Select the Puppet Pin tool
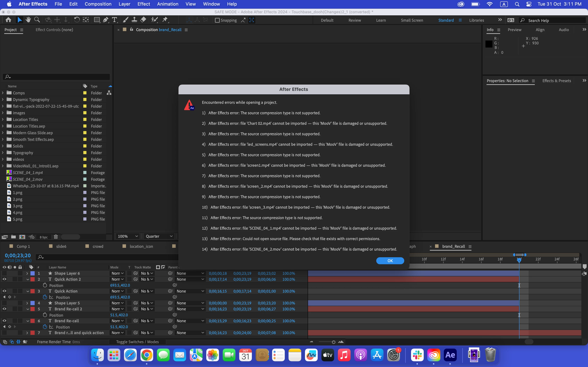Screen dimensions: 588x367 [165, 20]
